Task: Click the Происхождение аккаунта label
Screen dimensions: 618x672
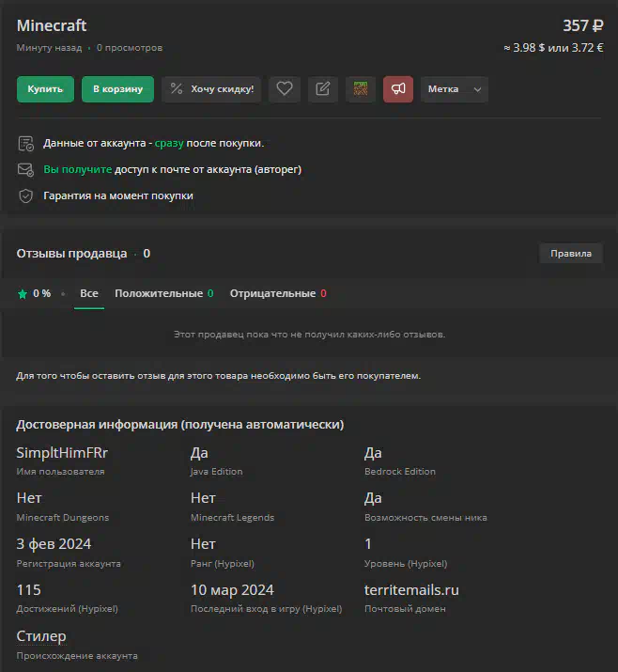Action: click(x=77, y=656)
